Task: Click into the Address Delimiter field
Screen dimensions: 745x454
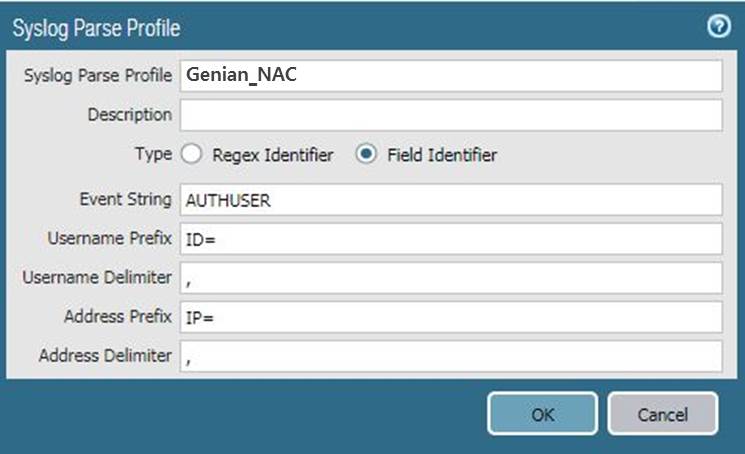Action: coord(450,355)
